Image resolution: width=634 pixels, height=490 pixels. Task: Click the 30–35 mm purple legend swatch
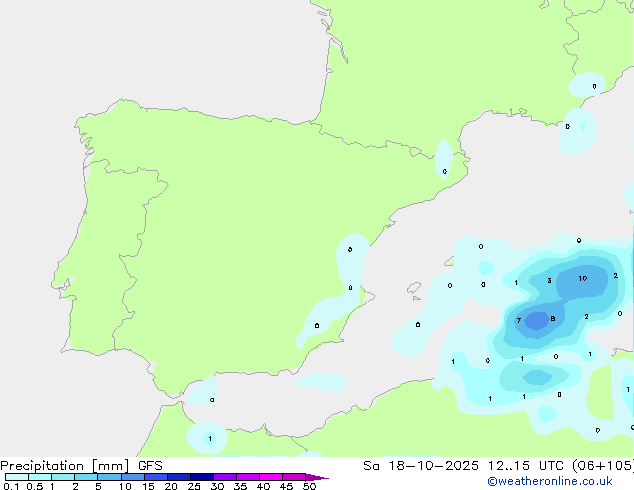pyautogui.click(x=225, y=477)
